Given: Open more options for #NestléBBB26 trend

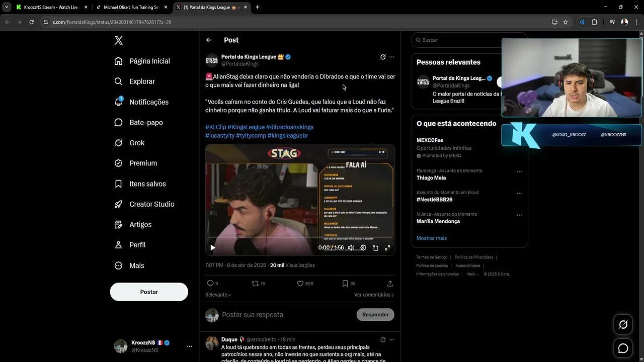Looking at the screenshot, I should (519, 193).
